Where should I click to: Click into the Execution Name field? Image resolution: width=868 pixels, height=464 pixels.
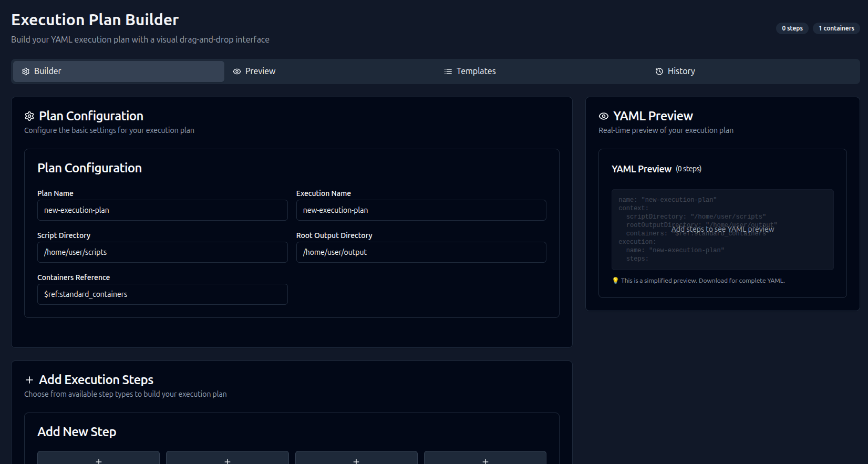[x=421, y=210]
